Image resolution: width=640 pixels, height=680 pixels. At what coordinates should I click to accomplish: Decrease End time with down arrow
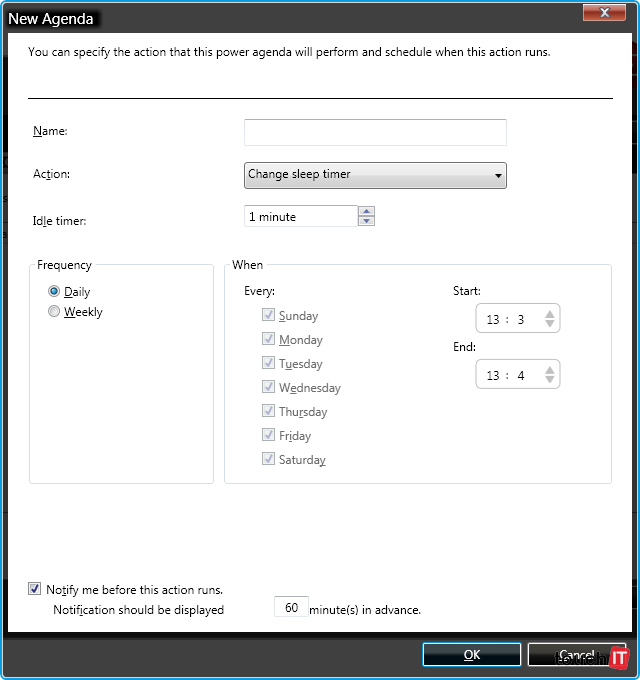coord(549,380)
